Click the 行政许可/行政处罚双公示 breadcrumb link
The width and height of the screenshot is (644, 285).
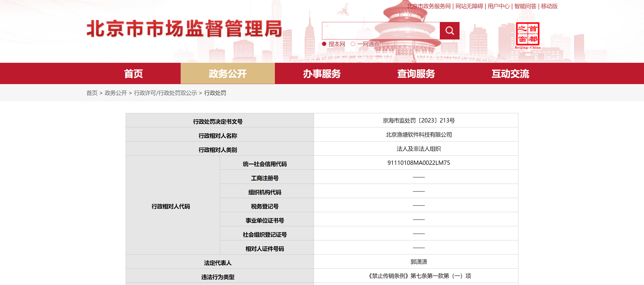pyautogui.click(x=165, y=93)
